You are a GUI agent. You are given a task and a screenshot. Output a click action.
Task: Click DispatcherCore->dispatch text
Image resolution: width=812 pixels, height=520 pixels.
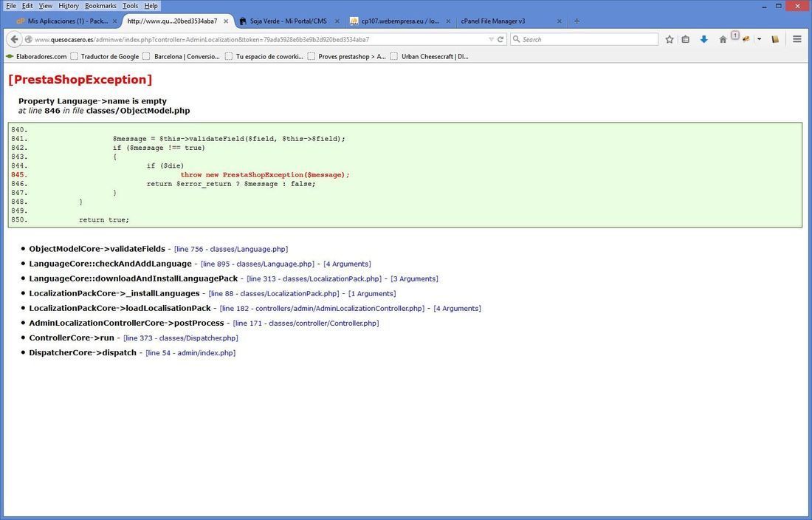click(x=83, y=353)
